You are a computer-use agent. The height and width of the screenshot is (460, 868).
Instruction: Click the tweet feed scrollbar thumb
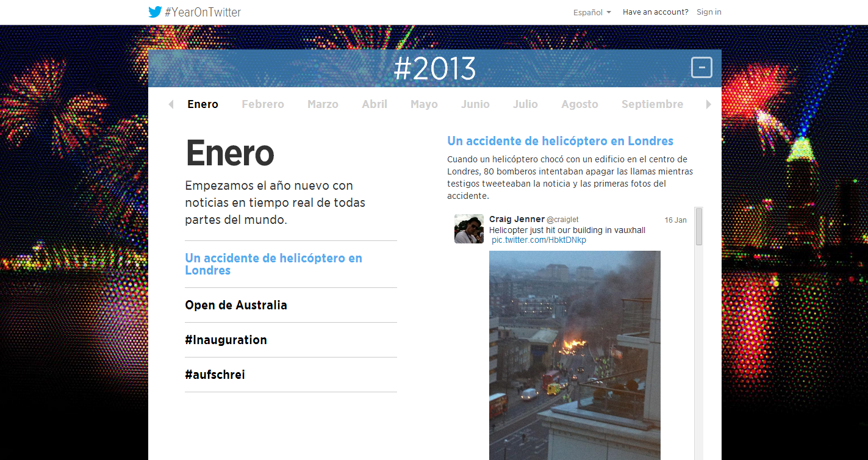click(699, 226)
